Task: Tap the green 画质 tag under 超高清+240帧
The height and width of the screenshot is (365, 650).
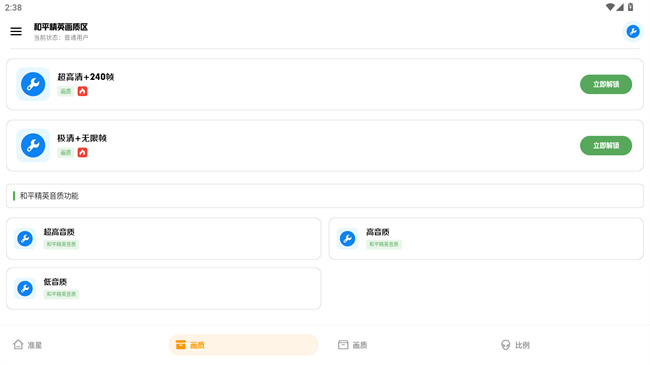Action: 65,91
